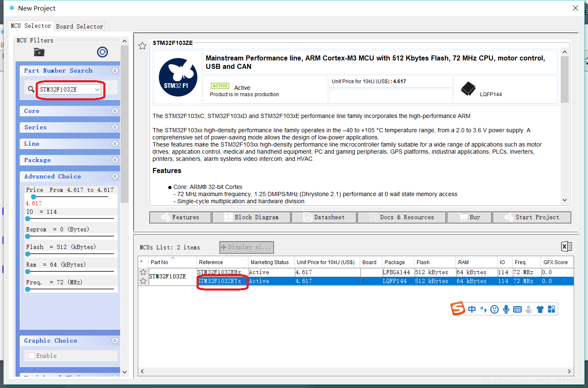Open Sogou toolbox grid icon
This screenshot has height=388, width=588.
[551, 309]
